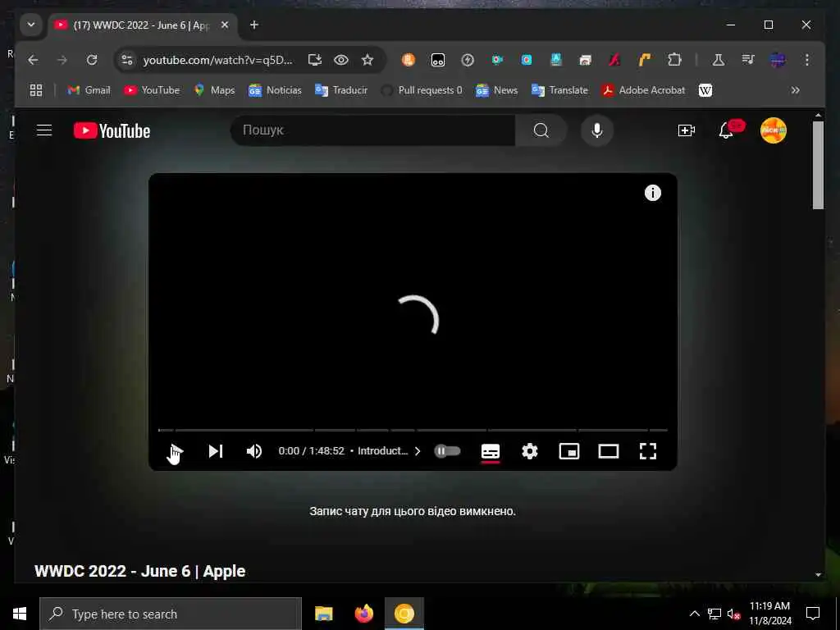
Task: Open the Windows Start menu
Action: coord(20,614)
